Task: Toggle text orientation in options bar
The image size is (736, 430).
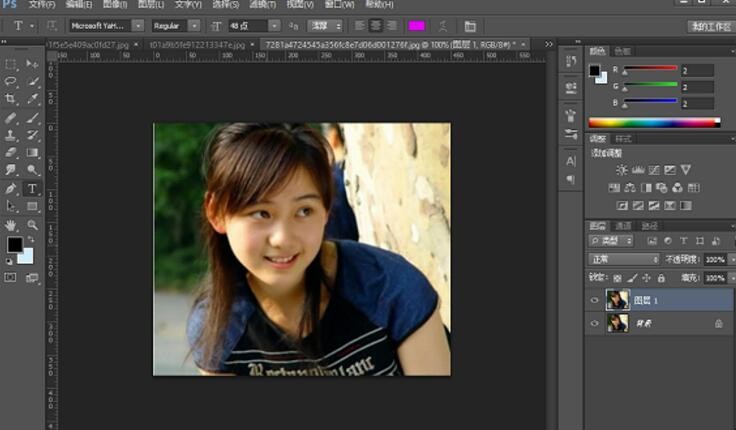Action: tap(52, 26)
